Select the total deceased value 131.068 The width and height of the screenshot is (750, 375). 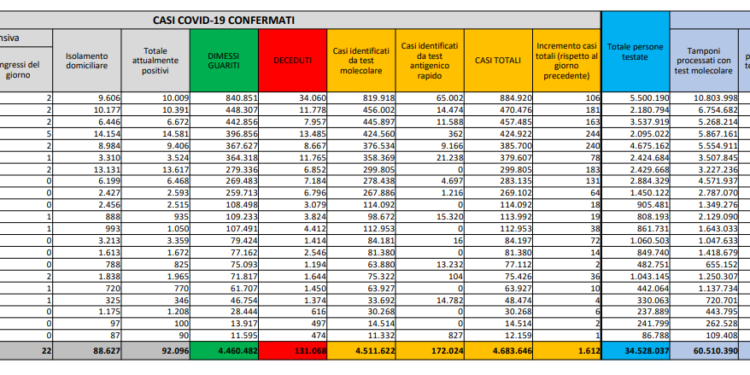tap(293, 351)
